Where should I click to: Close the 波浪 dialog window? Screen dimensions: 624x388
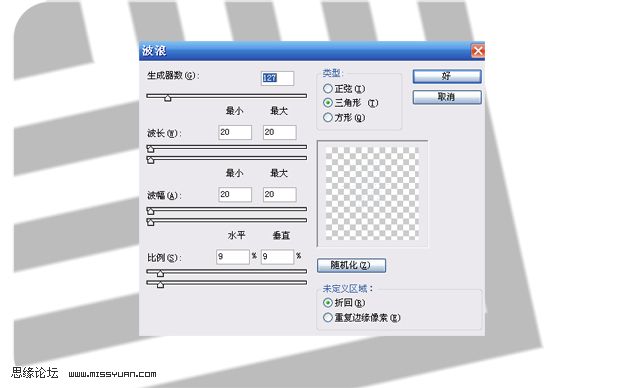tap(478, 51)
